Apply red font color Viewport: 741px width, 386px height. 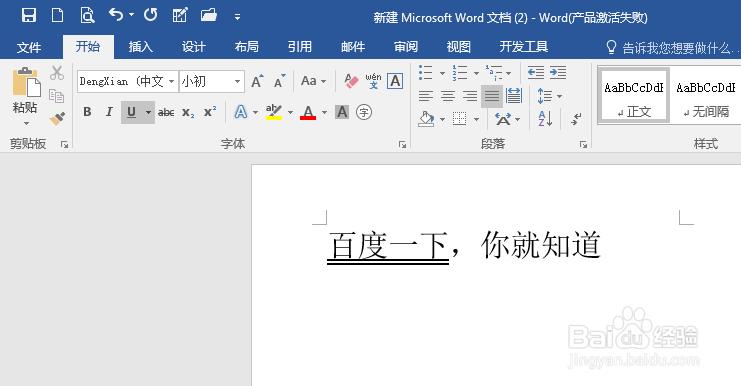click(x=308, y=112)
